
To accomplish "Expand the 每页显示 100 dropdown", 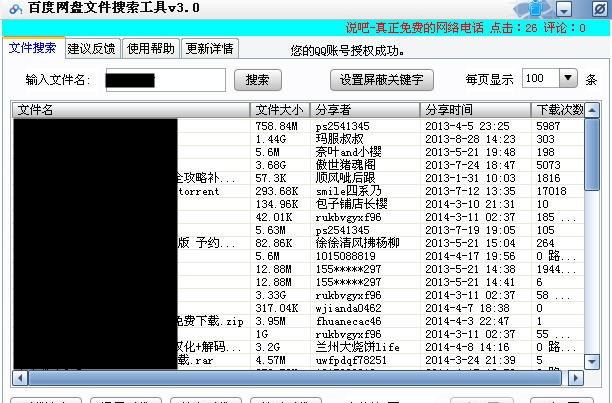I will [x=568, y=78].
